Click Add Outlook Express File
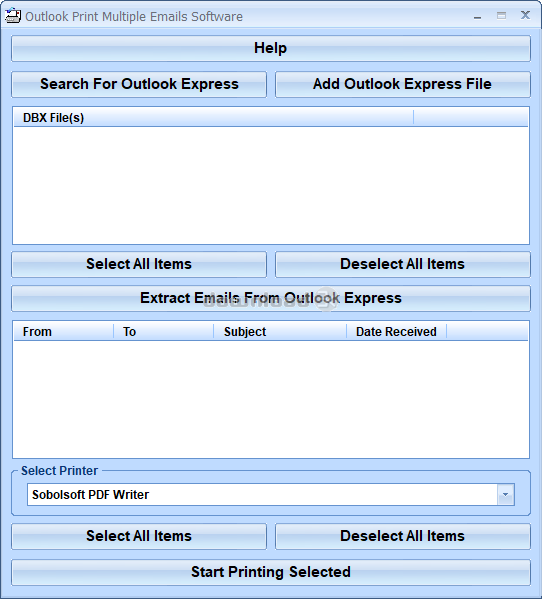The width and height of the screenshot is (542, 599). pos(403,84)
